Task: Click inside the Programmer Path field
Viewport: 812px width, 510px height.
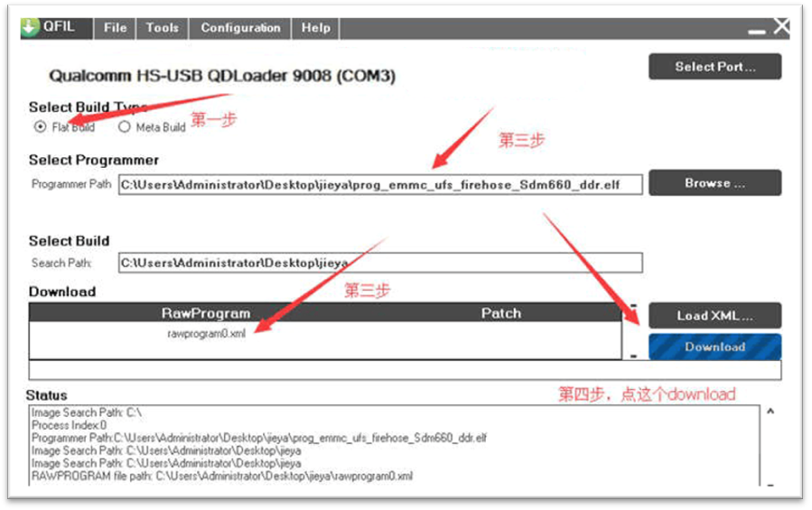Action: pos(380,185)
